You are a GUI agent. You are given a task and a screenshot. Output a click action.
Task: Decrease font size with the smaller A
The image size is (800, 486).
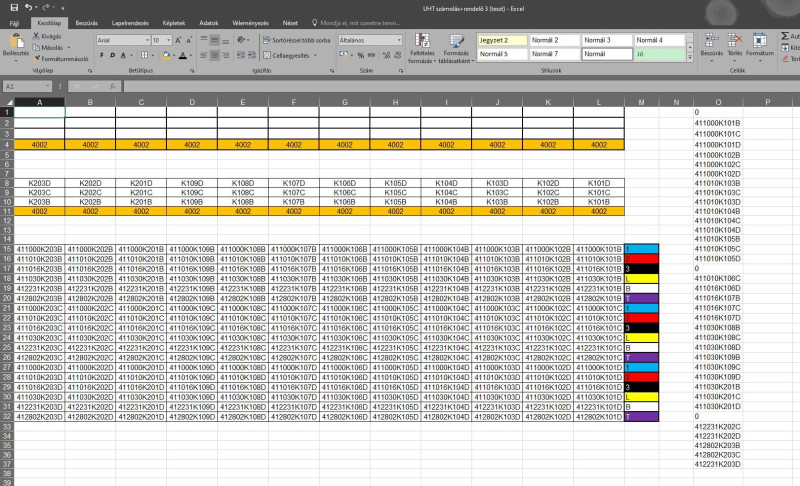[189, 40]
